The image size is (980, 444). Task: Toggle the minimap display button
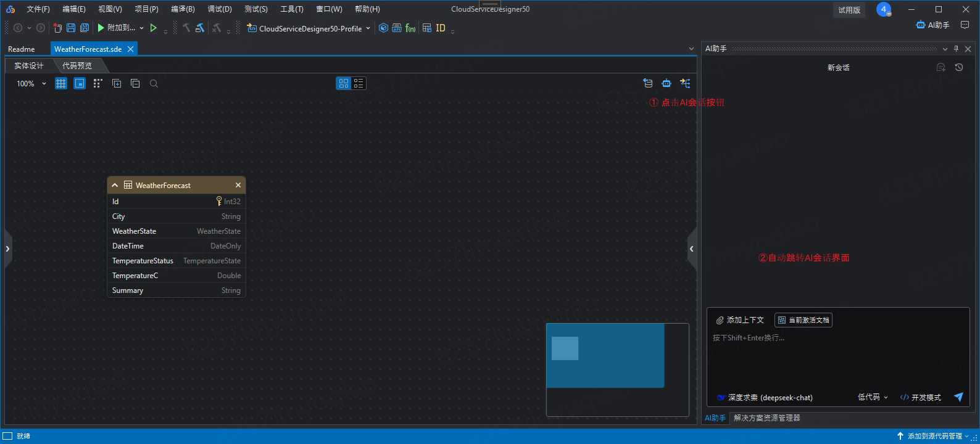pyautogui.click(x=80, y=84)
